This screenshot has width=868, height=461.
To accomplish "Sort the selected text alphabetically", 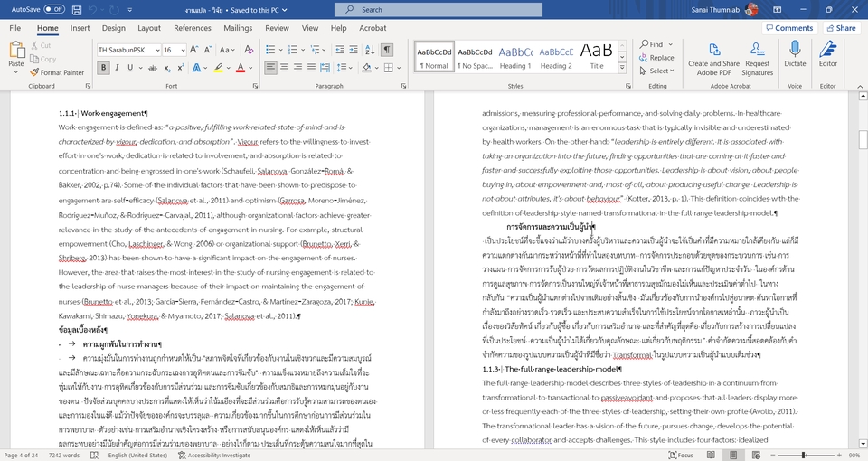I will tap(371, 50).
